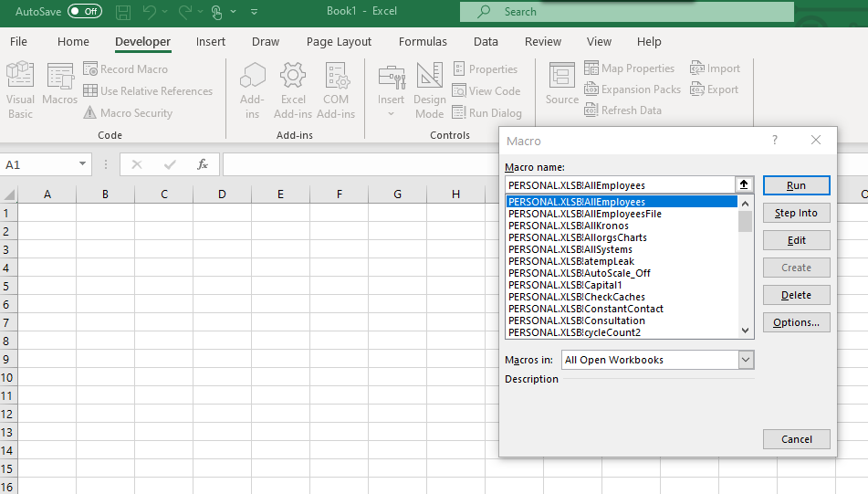Open the Touch/Mouse mode icon
Viewport: 868px width, 494px height.
tap(217, 12)
